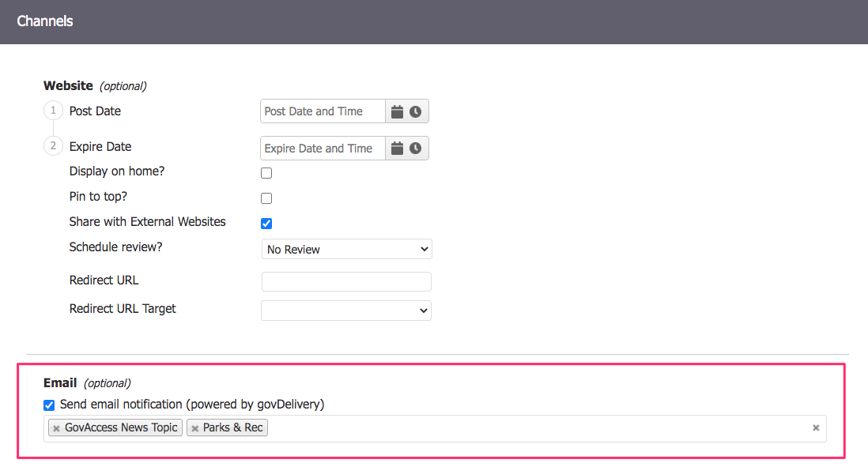This screenshot has width=868, height=467.
Task: Click the step 2 circle beside Expire Date
Action: pyautogui.click(x=53, y=146)
